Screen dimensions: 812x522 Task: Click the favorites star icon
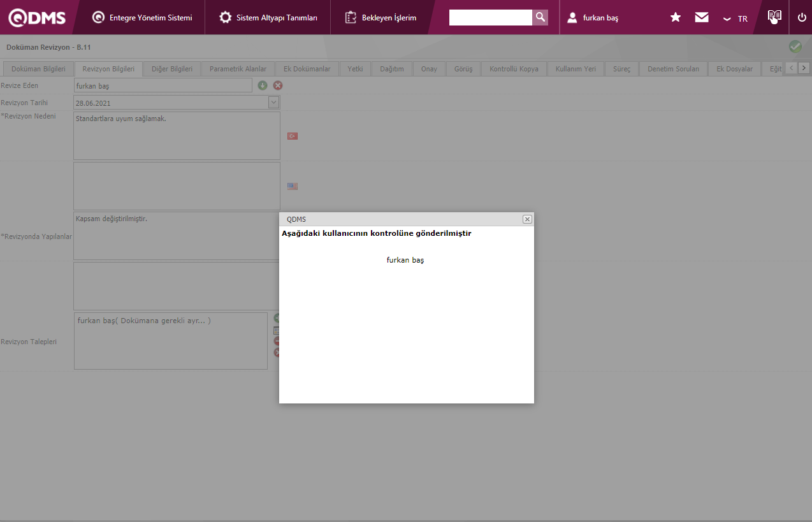pos(676,18)
